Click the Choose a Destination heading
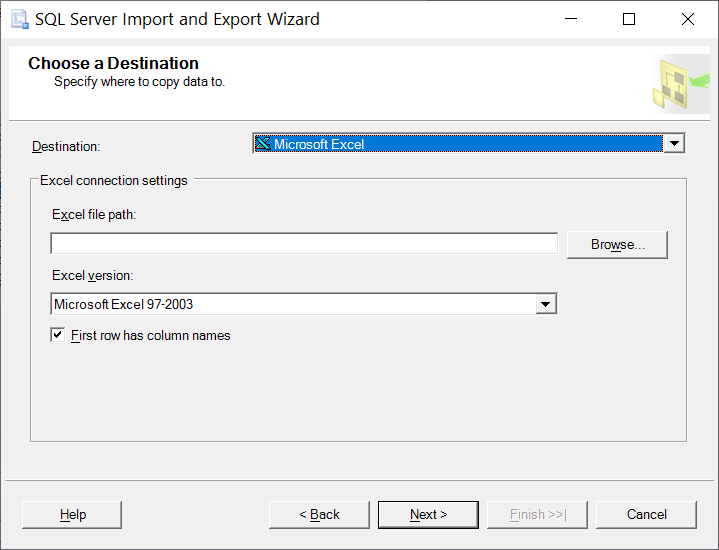This screenshot has width=719, height=550. 113,63
